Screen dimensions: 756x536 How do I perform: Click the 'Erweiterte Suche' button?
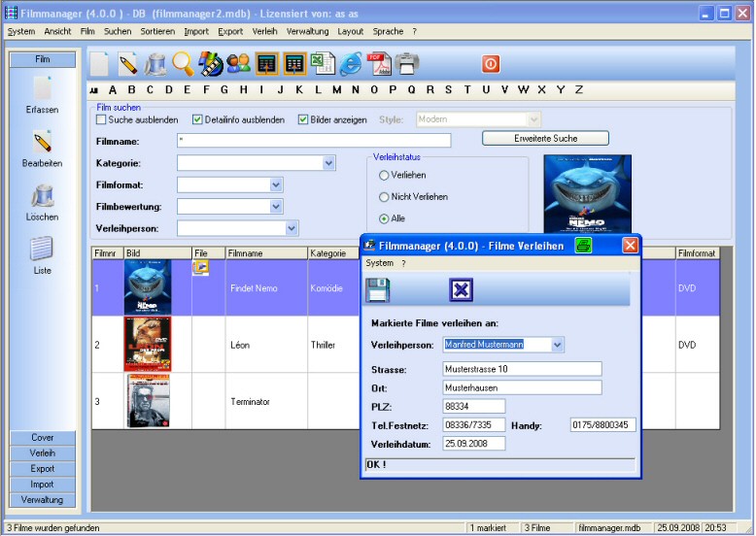coord(545,139)
